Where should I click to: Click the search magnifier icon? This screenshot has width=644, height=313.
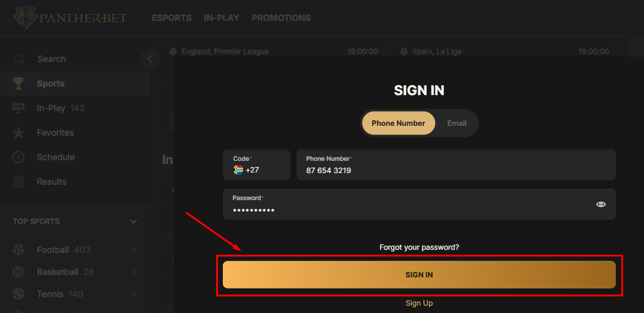tap(19, 59)
